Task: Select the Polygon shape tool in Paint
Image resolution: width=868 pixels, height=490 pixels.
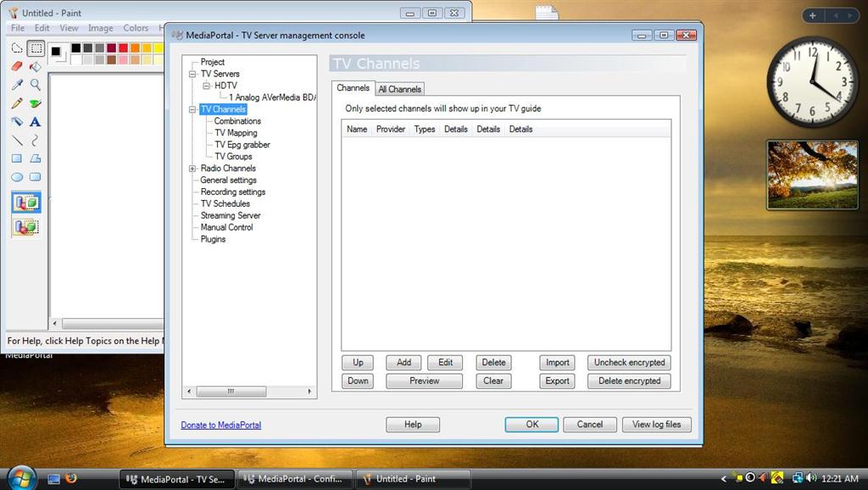Action: click(x=36, y=159)
